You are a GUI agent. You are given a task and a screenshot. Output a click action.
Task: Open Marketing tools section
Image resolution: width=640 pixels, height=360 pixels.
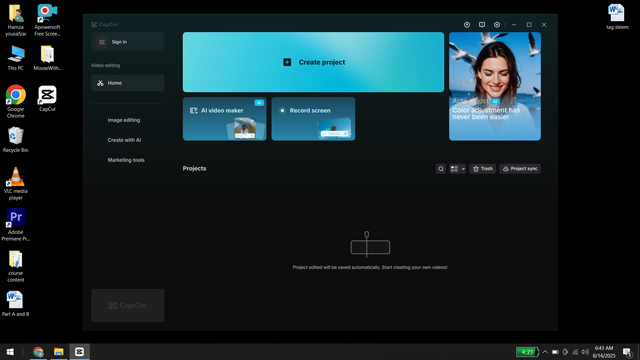126,160
